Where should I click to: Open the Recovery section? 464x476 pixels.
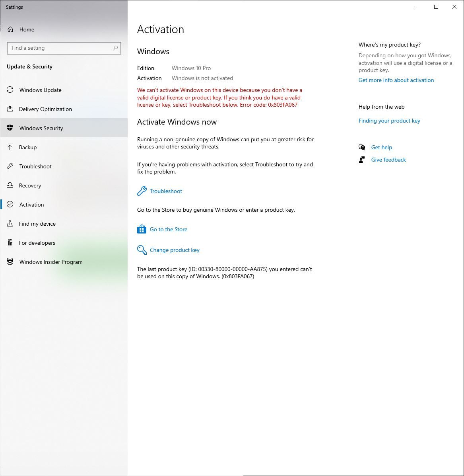pos(64,185)
